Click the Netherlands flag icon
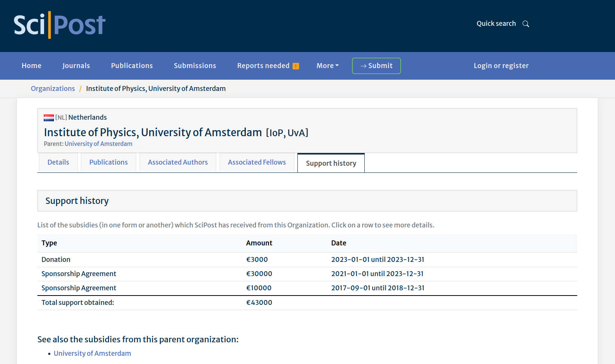Viewport: 615px width, 364px height. tap(49, 118)
